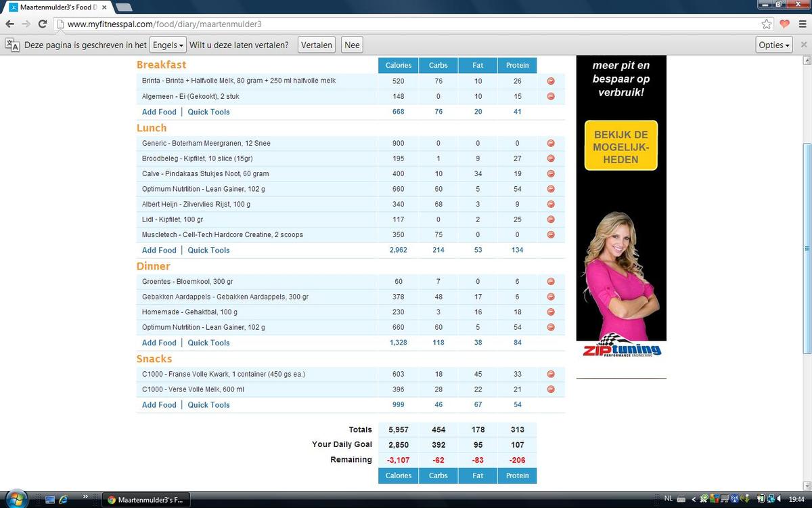Open the Windows Start menu
Screen dimensions: 812x508
click(15, 499)
